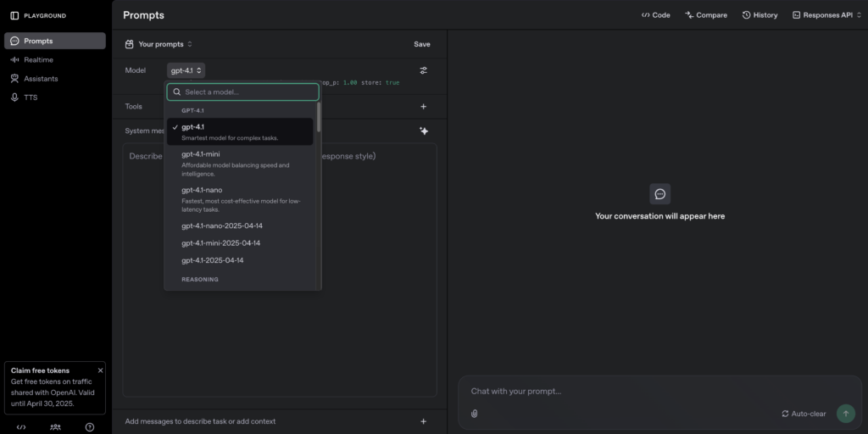Open Prompts in the sidebar
The height and width of the screenshot is (434, 868).
coord(55,41)
